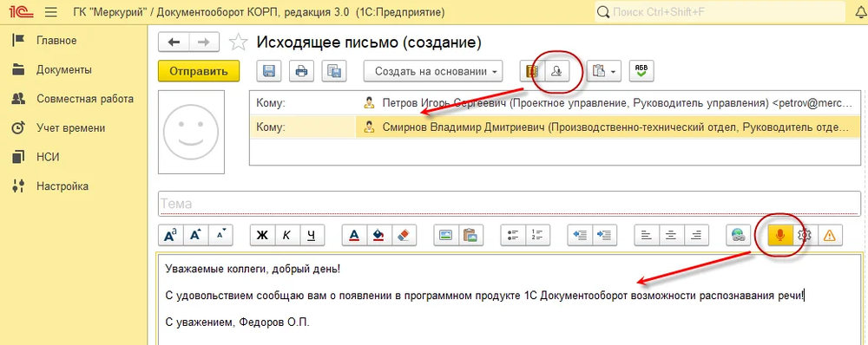The width and height of the screenshot is (868, 345).
Task: Open the Главное section
Action: coord(56,41)
